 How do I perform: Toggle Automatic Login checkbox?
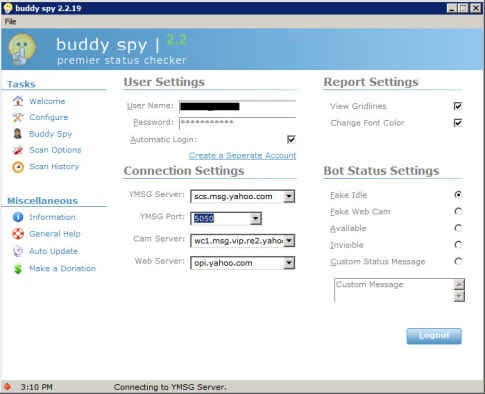(291, 139)
